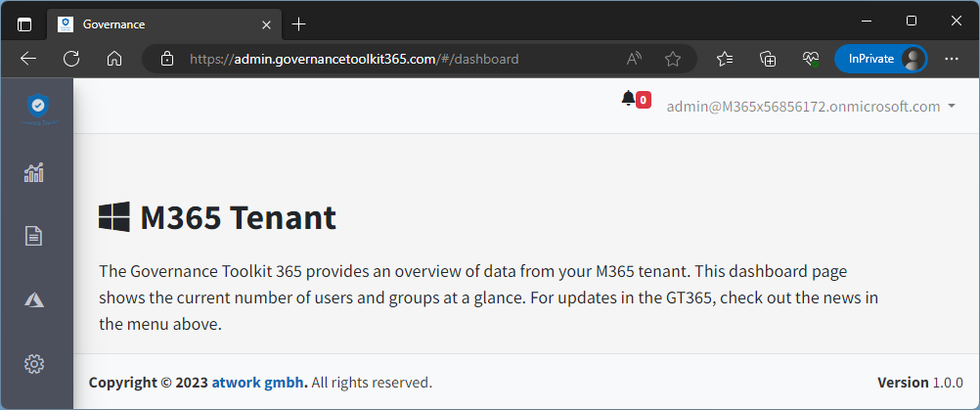Click the browser Favorites list icon
This screenshot has width=980, height=410.
pyautogui.click(x=725, y=59)
